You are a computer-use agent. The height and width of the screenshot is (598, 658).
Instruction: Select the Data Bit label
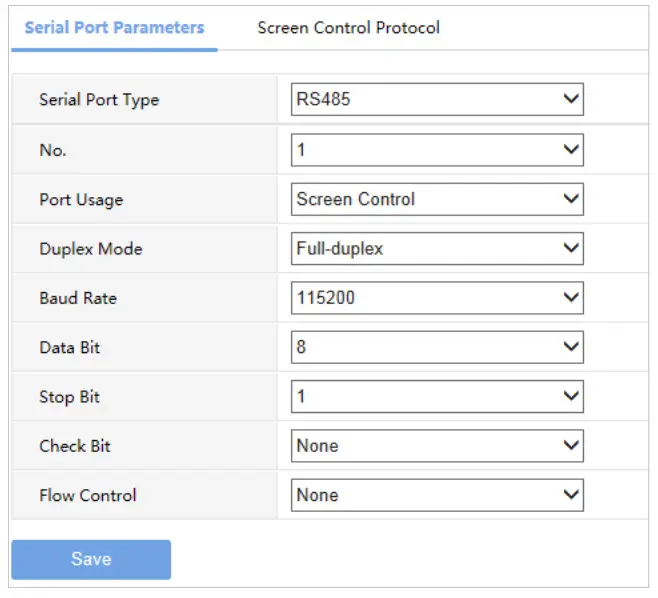(x=69, y=347)
